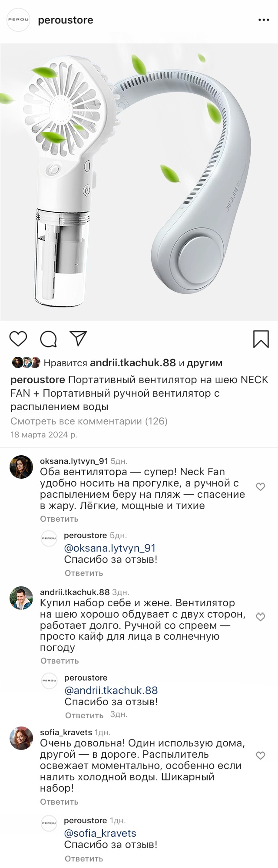Like oksana.lytvyn_91's comment
278x868 pixels.
click(x=260, y=487)
